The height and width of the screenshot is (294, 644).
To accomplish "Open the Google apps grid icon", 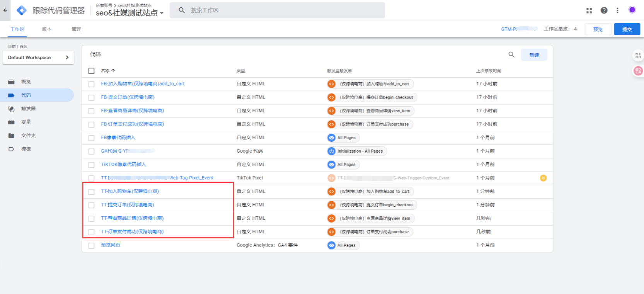I will point(589,10).
